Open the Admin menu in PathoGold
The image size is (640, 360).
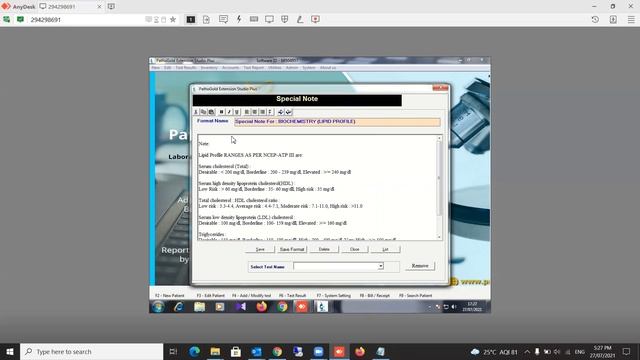(292, 68)
